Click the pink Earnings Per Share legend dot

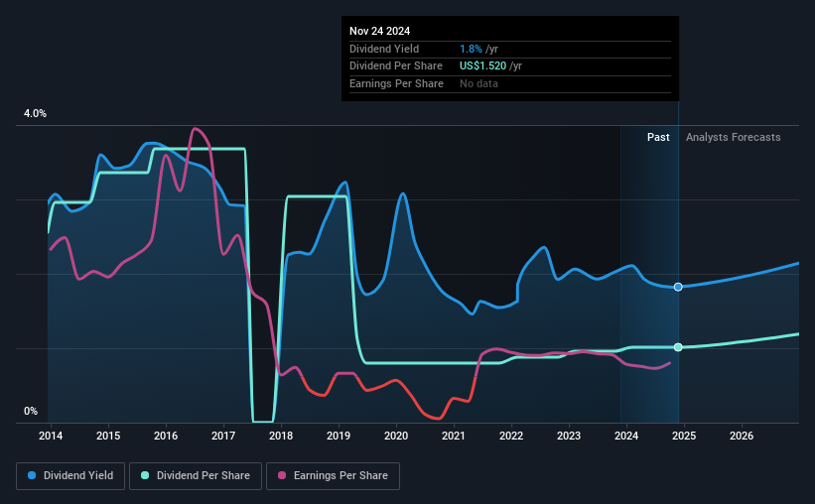(x=282, y=475)
